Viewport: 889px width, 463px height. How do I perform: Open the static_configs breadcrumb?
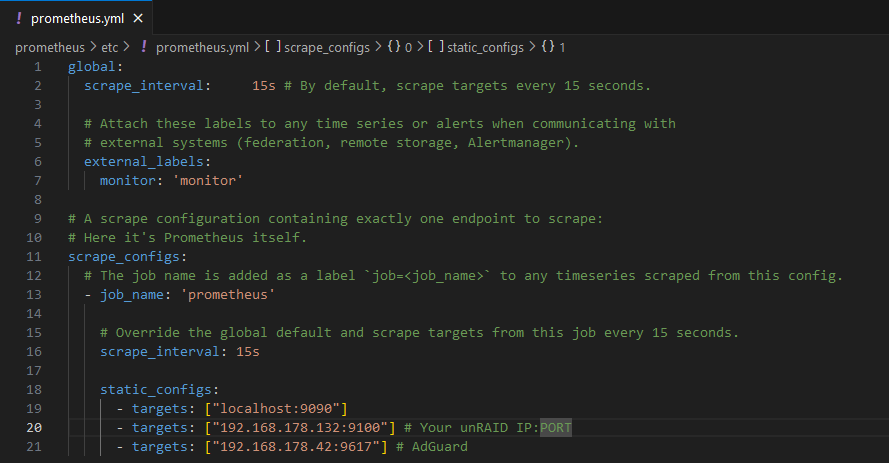[485, 48]
